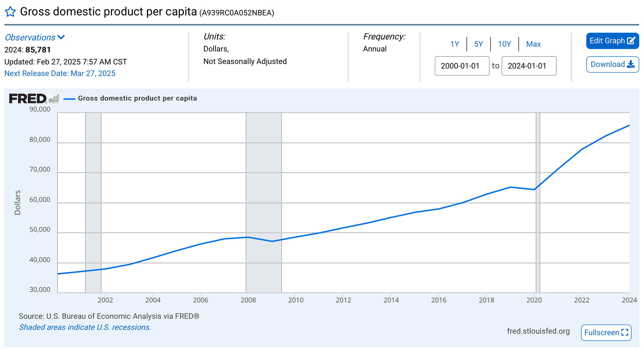
Task: Click the favorite star icon
Action: (x=10, y=12)
